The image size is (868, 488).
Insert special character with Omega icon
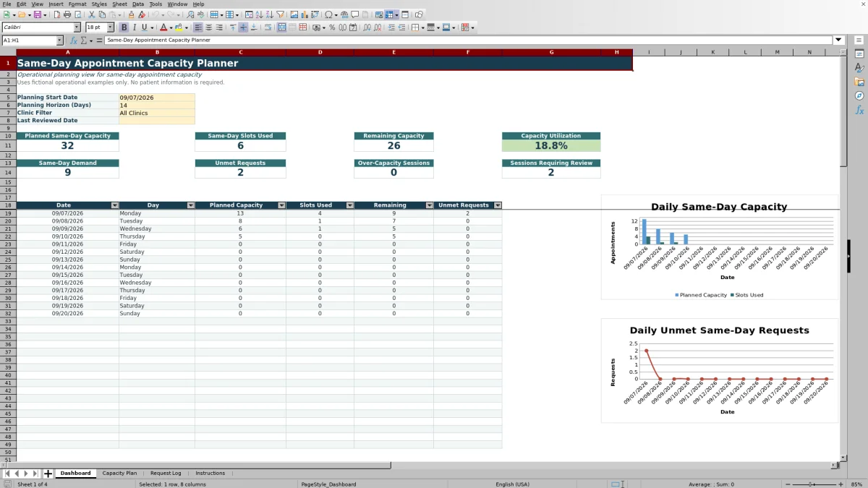pos(328,14)
